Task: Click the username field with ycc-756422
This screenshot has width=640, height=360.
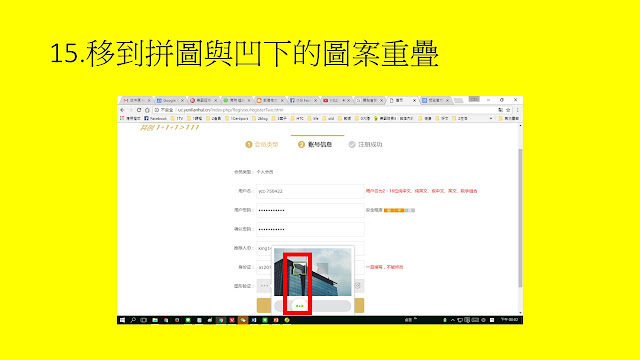Action: [x=310, y=191]
